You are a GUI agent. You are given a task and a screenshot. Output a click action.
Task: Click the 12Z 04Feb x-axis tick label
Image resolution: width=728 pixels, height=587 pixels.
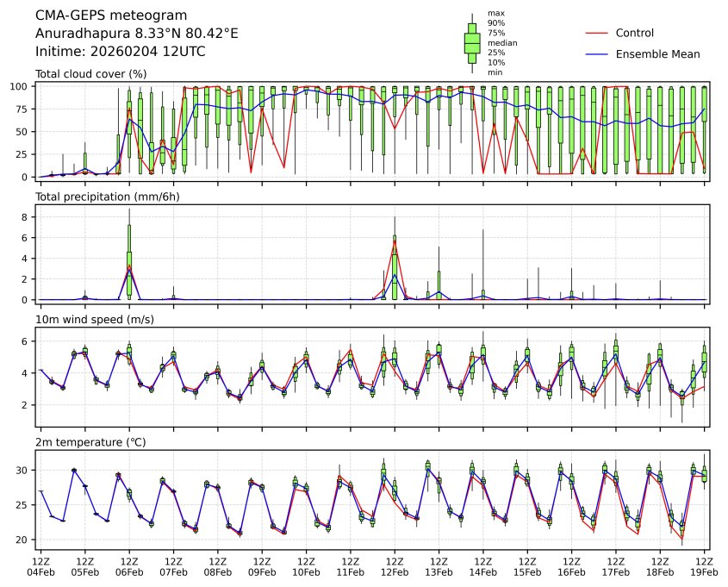[x=40, y=566]
